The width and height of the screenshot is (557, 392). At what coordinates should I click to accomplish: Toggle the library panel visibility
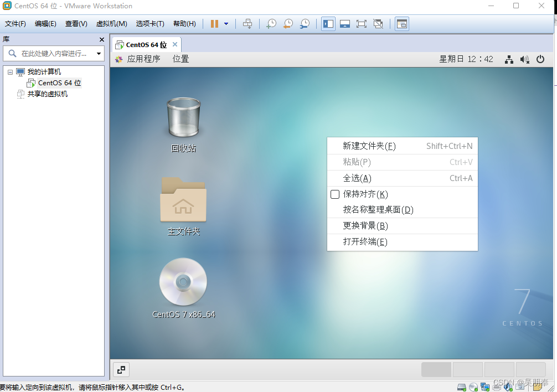[x=328, y=23]
